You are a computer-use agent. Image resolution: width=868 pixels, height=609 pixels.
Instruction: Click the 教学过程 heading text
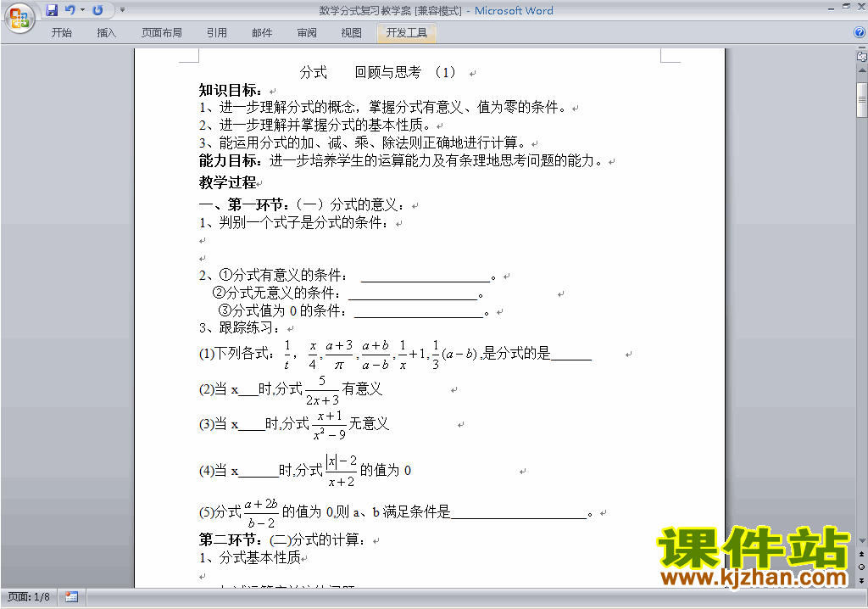(227, 182)
